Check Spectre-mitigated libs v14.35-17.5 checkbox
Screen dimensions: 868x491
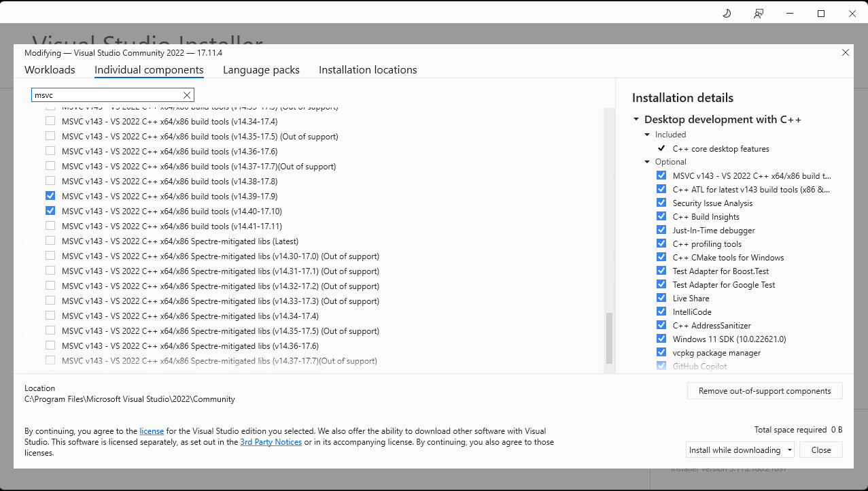coord(50,331)
